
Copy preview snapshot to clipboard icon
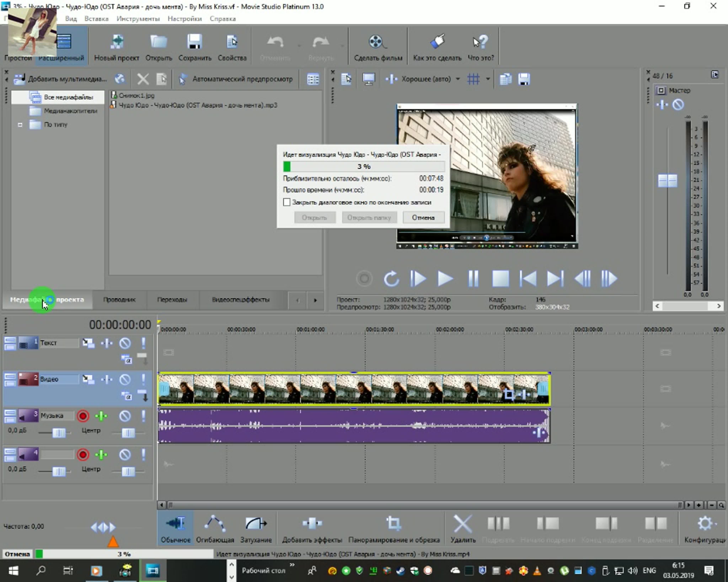pos(505,79)
